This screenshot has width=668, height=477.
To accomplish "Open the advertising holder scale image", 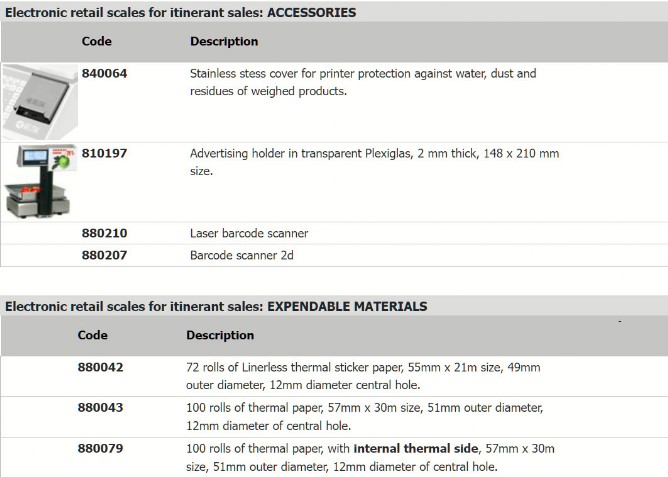I will [x=40, y=181].
